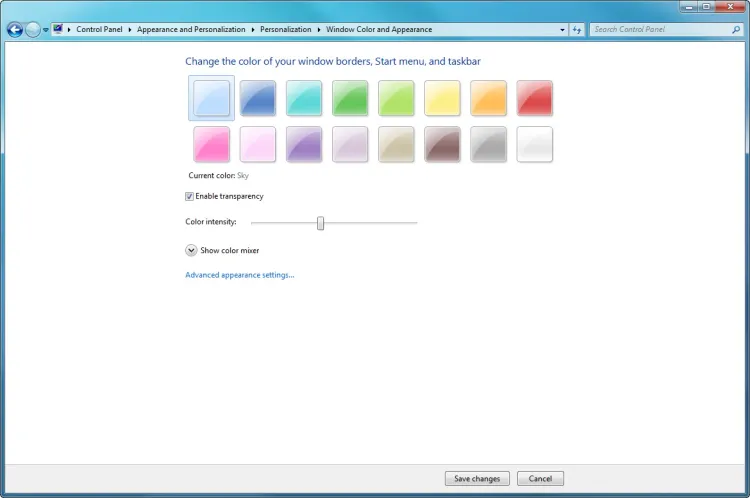
Task: Click the Back navigation arrow button
Action: [x=15, y=30]
